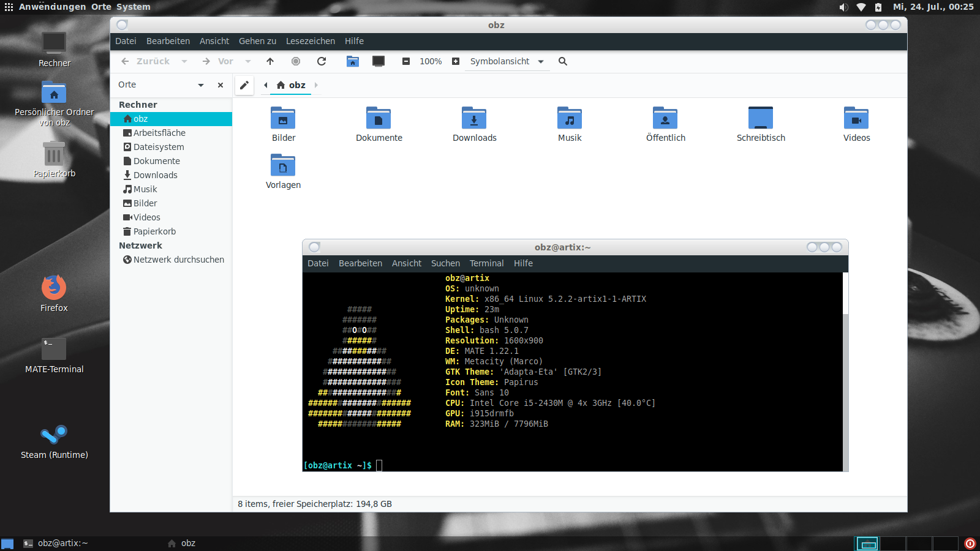Open the clock calendar in top panel
980x551 pixels.
click(933, 7)
